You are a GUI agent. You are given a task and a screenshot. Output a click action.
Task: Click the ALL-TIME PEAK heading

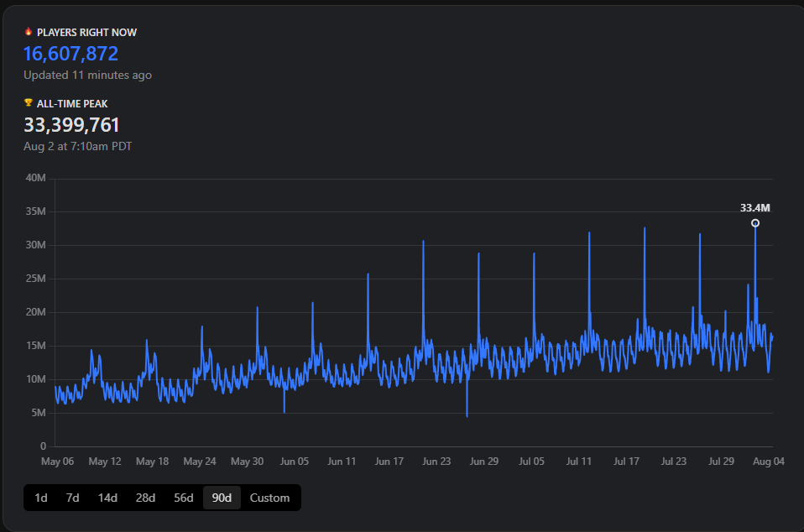tap(72, 103)
